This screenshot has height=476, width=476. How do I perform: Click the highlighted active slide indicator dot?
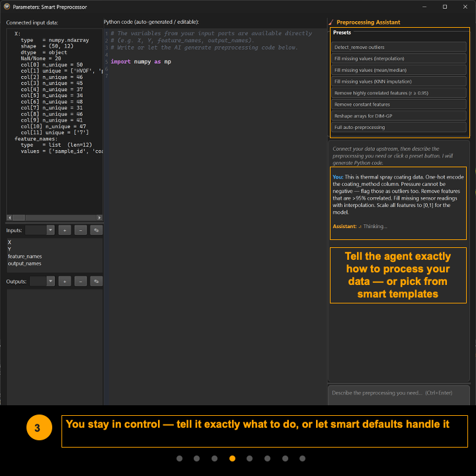coord(232,458)
